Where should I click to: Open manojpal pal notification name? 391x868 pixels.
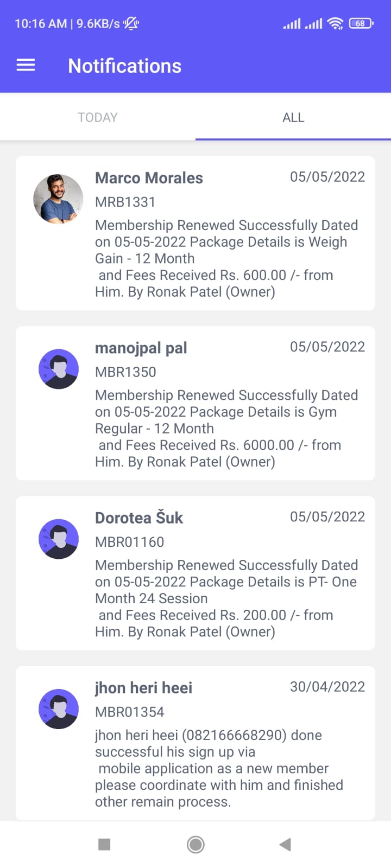(x=141, y=348)
